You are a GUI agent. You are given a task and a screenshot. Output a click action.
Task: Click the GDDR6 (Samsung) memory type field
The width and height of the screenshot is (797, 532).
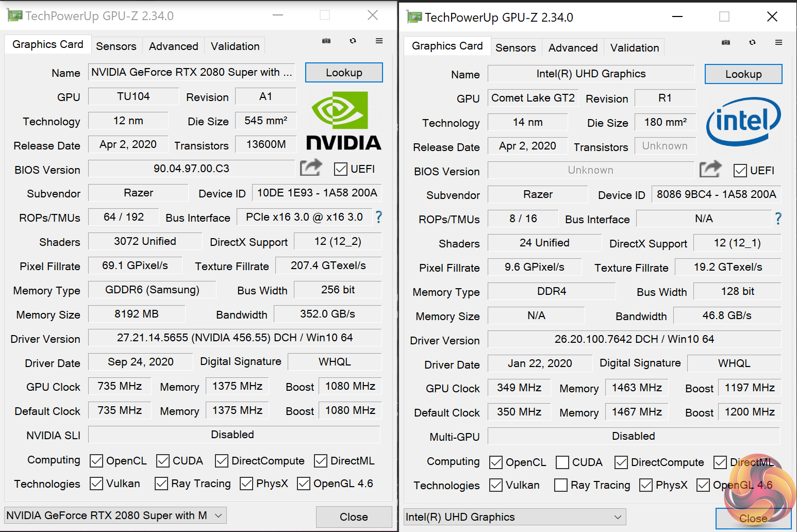[x=152, y=290]
